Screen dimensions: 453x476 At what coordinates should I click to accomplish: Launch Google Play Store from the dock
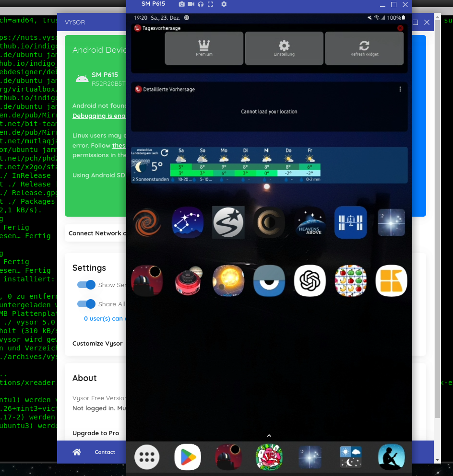(x=188, y=457)
